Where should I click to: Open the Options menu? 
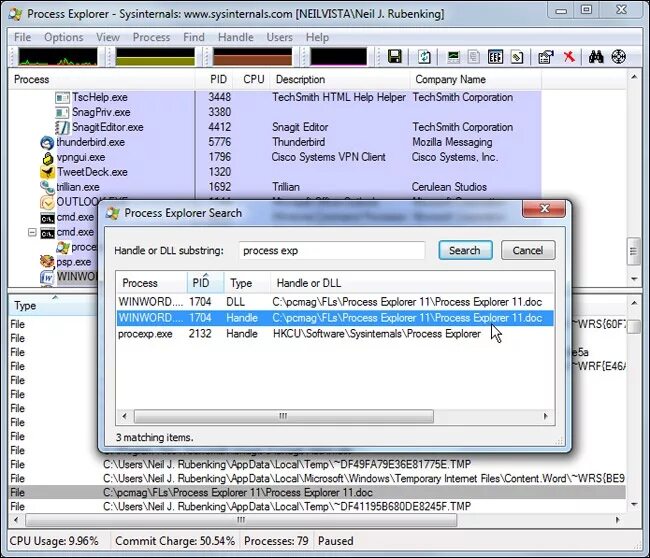pos(63,37)
